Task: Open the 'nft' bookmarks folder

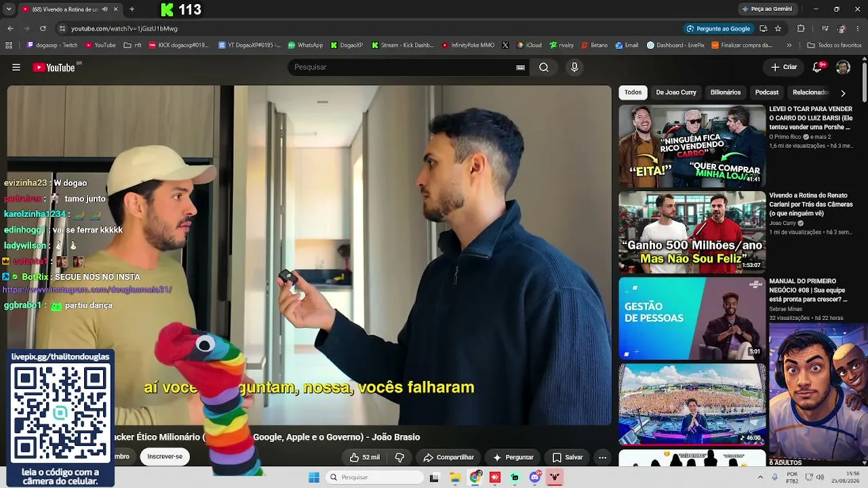Action: (x=133, y=45)
